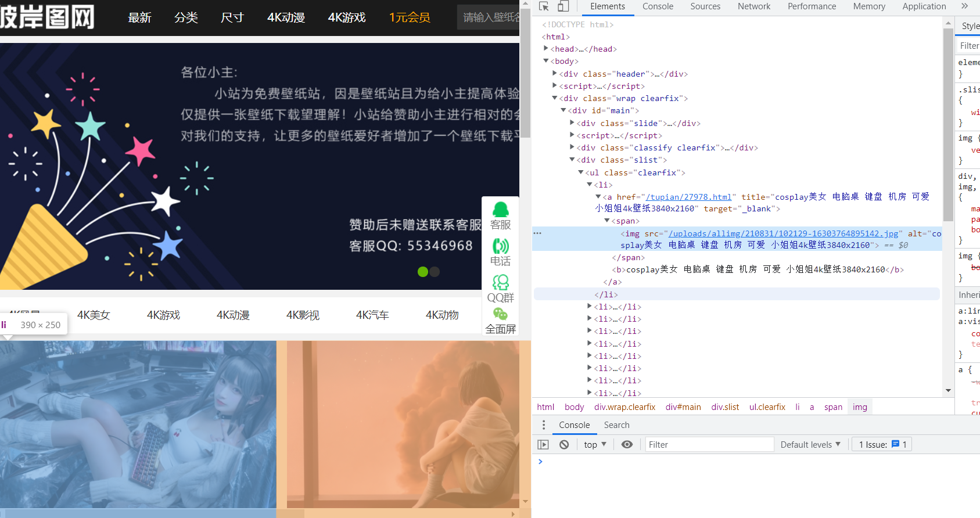Expand the div class classify clearfix node
The height and width of the screenshot is (518, 980).
(x=572, y=148)
